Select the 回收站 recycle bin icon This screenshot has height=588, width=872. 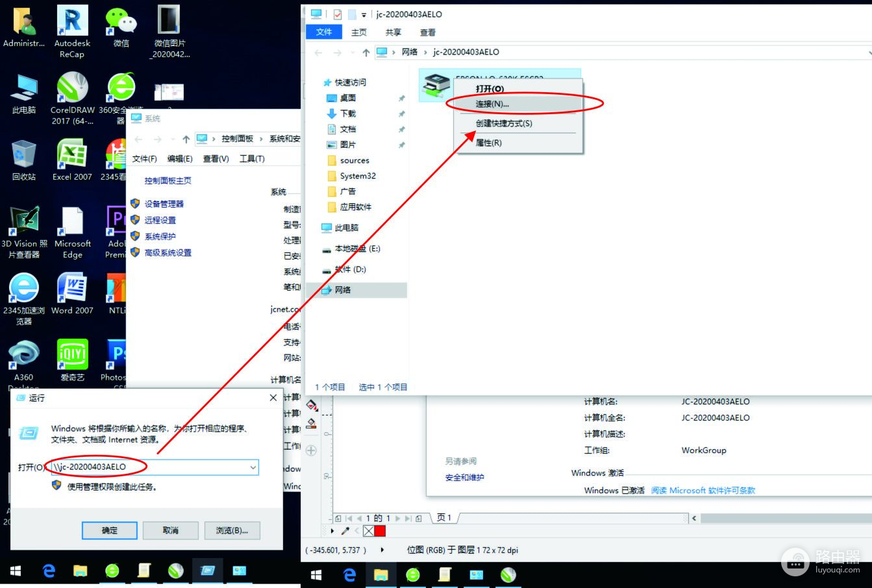[24, 160]
